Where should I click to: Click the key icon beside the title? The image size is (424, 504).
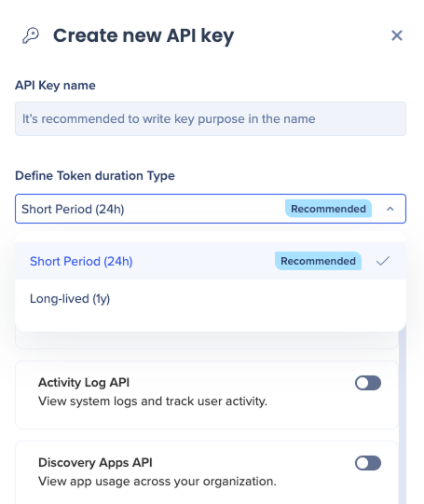[x=31, y=35]
